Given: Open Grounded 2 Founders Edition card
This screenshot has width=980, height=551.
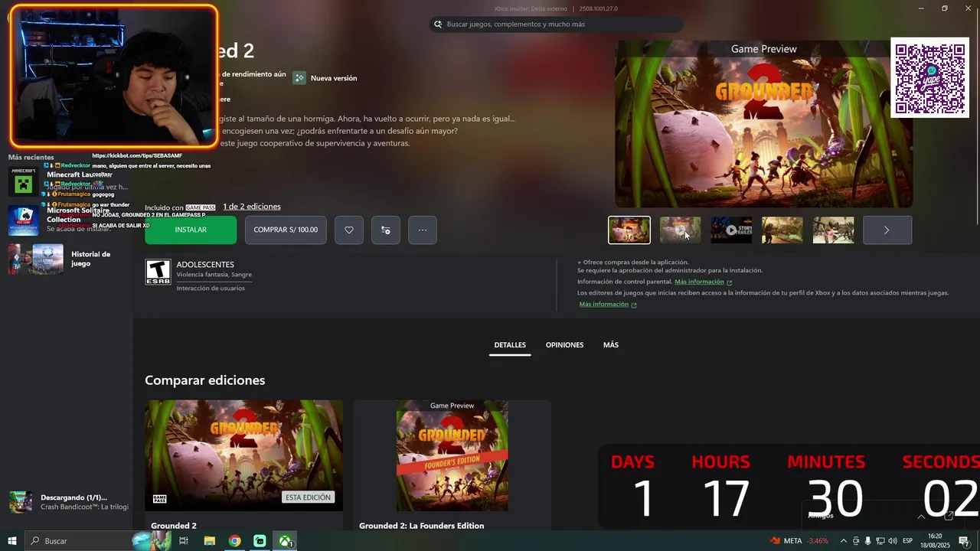Looking at the screenshot, I should tap(452, 464).
